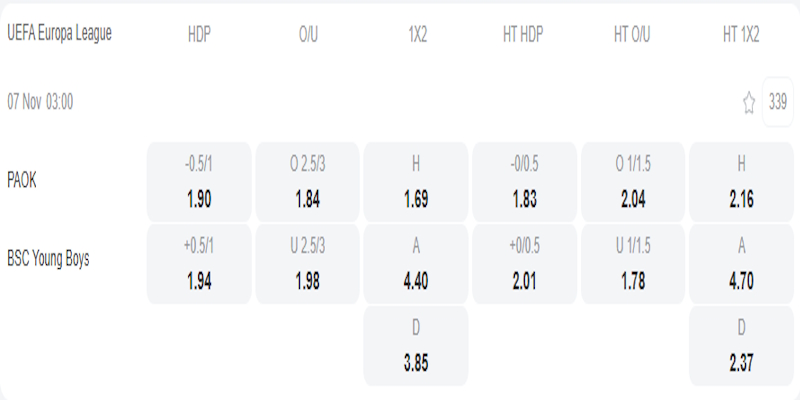The image size is (800, 400).
Task: Pick Under 2.5/3 at 1.98
Action: point(308,264)
